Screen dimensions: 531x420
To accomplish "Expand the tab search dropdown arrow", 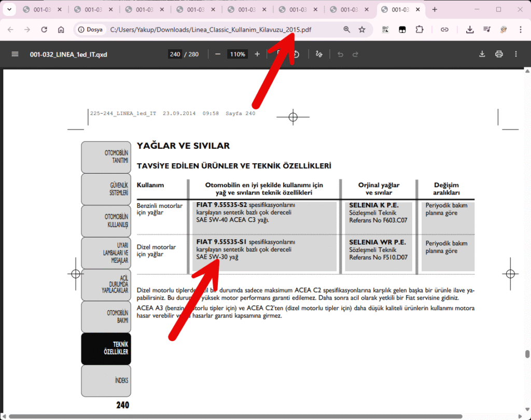I will [9, 10].
